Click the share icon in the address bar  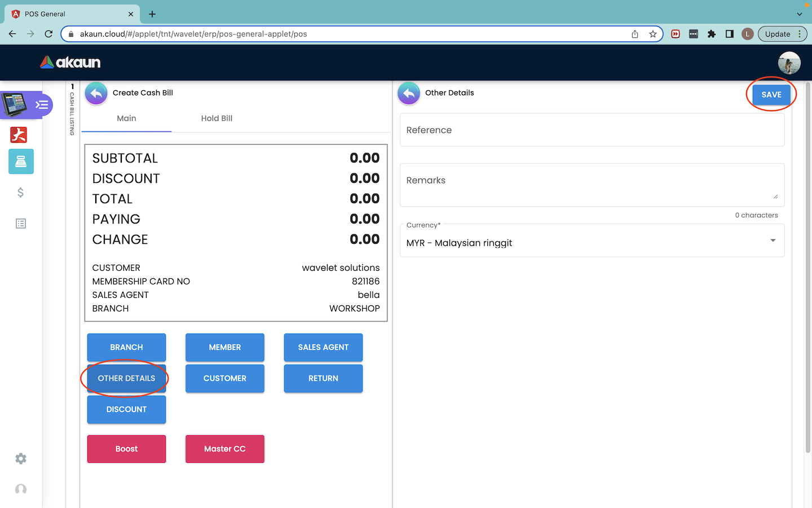[x=635, y=34]
